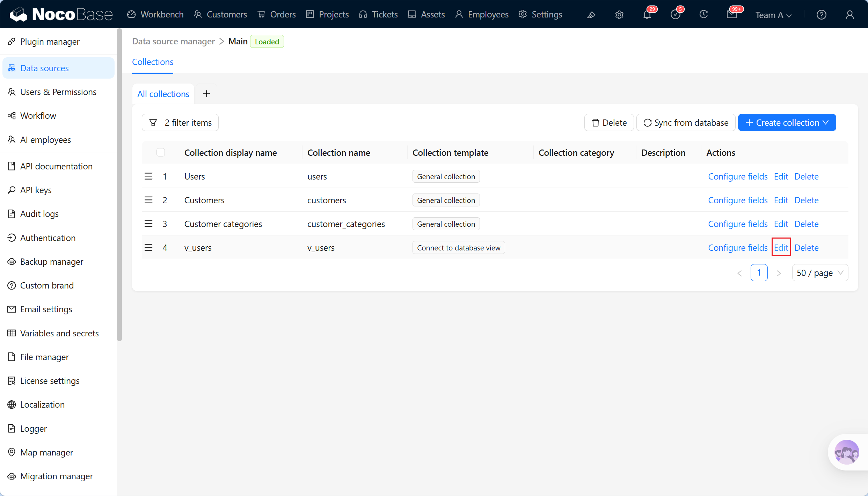Add a new collection category tab with plus
Screen dimensions: 868x496
(x=206, y=94)
